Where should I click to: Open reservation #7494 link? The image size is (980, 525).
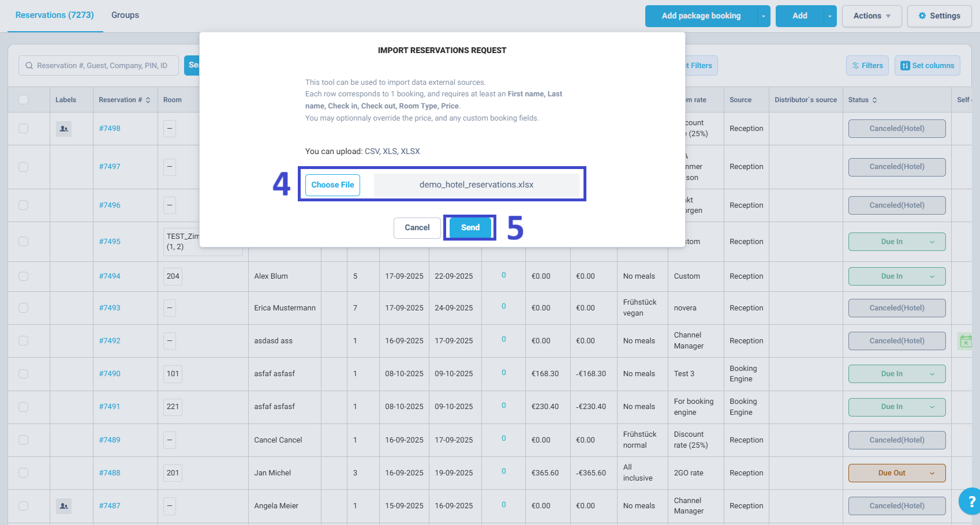pos(110,276)
